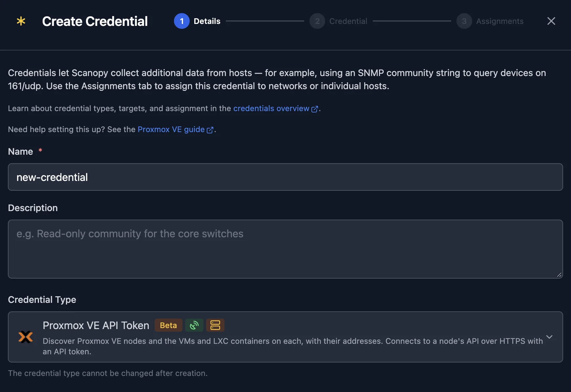Go to step 2 Credential
571x392 pixels.
(338, 21)
